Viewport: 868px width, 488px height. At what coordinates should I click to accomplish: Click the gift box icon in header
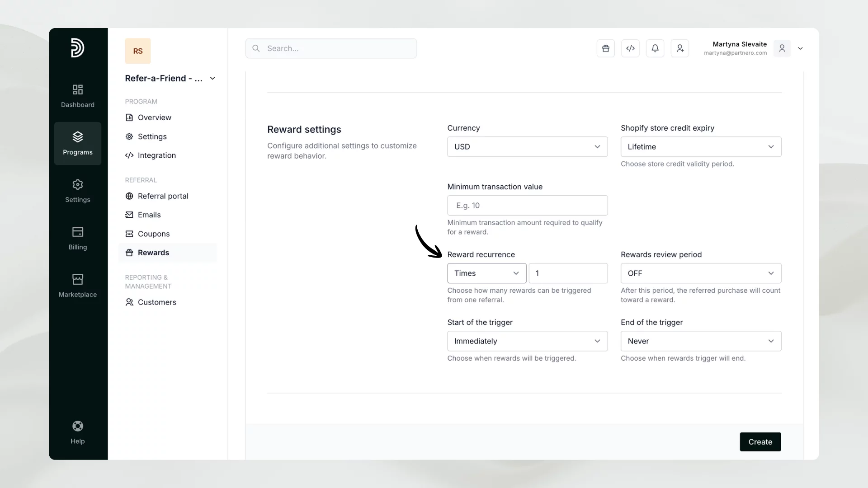click(x=605, y=48)
